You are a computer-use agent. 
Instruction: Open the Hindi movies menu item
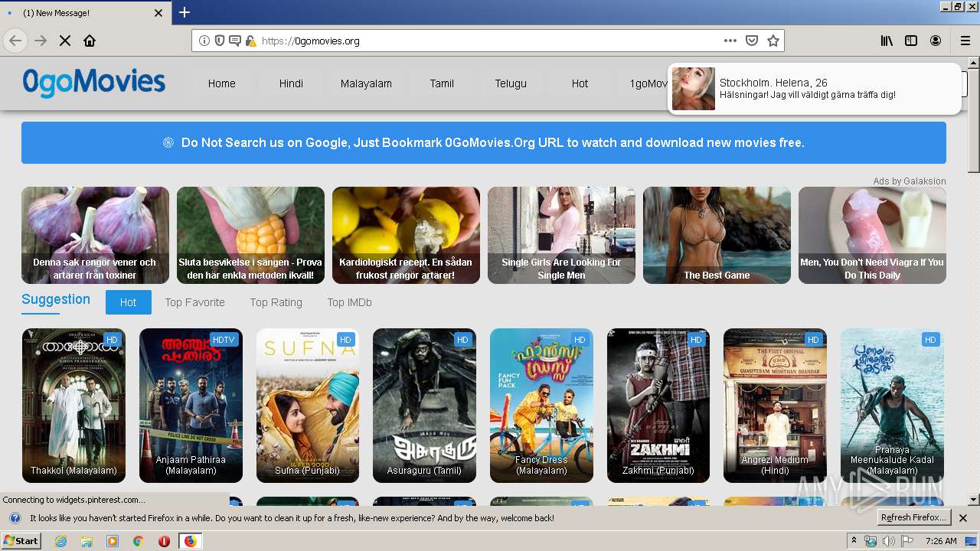pyautogui.click(x=291, y=83)
